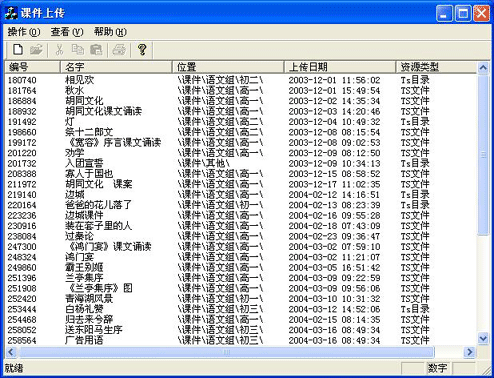This screenshot has width=494, height=378.
Task: Click the Cut scissors toolbar icon
Action: [59, 50]
